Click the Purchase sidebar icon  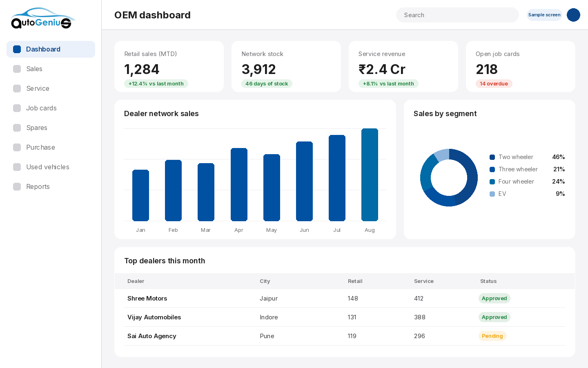tap(17, 148)
